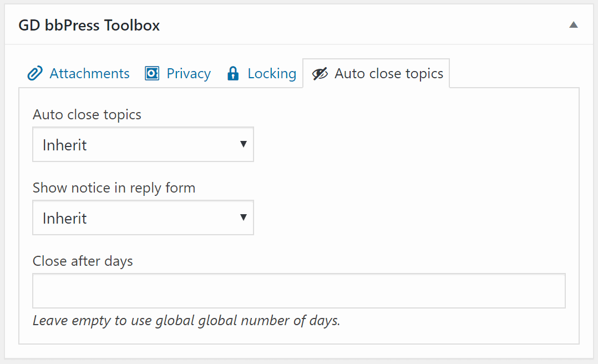
Task: Focus the Close after days input field
Action: pyautogui.click(x=299, y=291)
